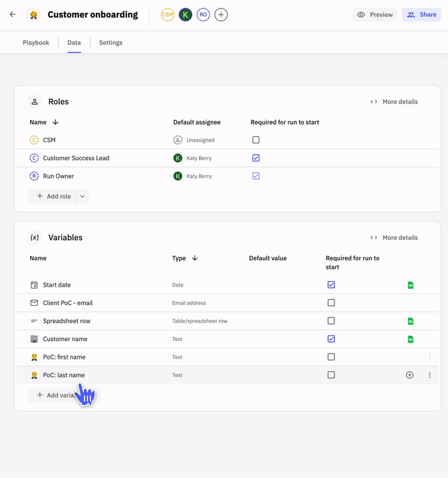Click the plus circle to add member
Image resolution: width=448 pixels, height=478 pixels.
[221, 15]
